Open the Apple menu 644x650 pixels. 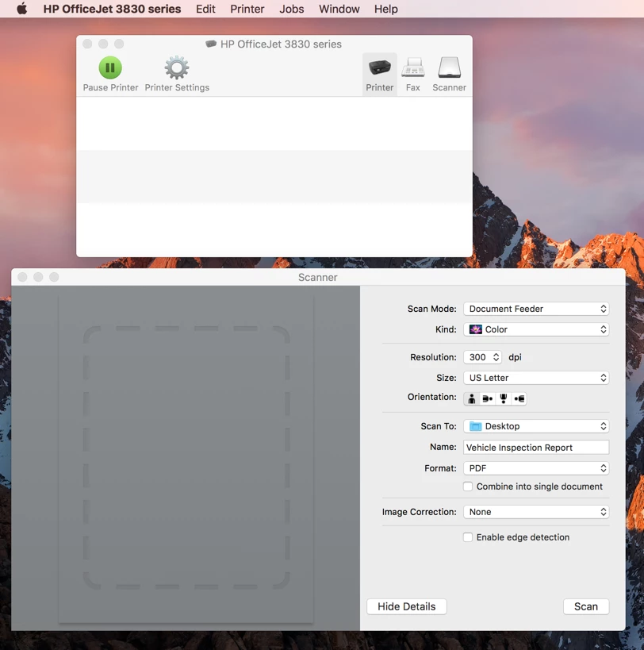pos(22,9)
